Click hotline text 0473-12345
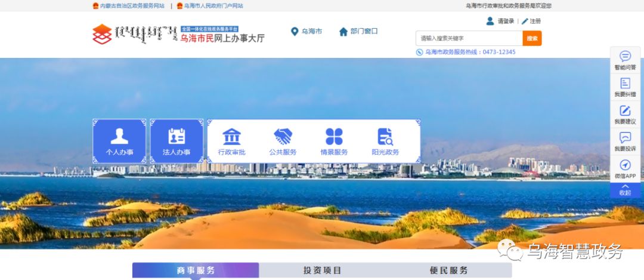The height and width of the screenshot is (280, 644). pos(499,52)
